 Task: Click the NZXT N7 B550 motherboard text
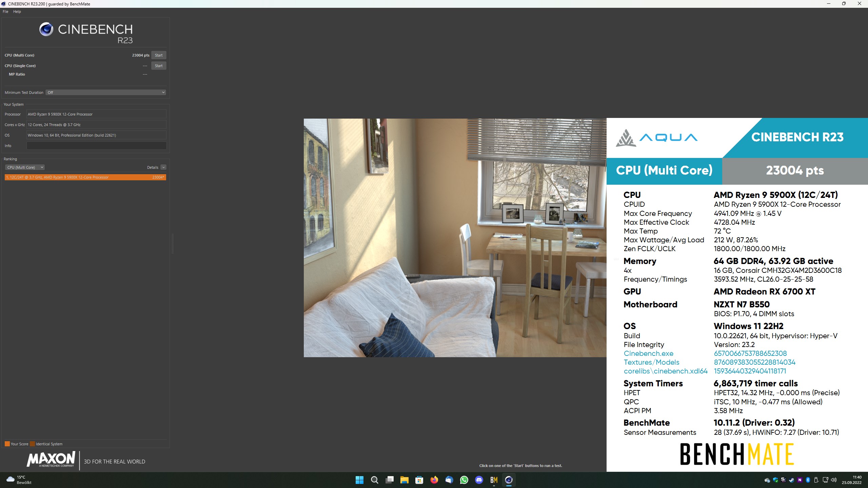click(x=742, y=305)
